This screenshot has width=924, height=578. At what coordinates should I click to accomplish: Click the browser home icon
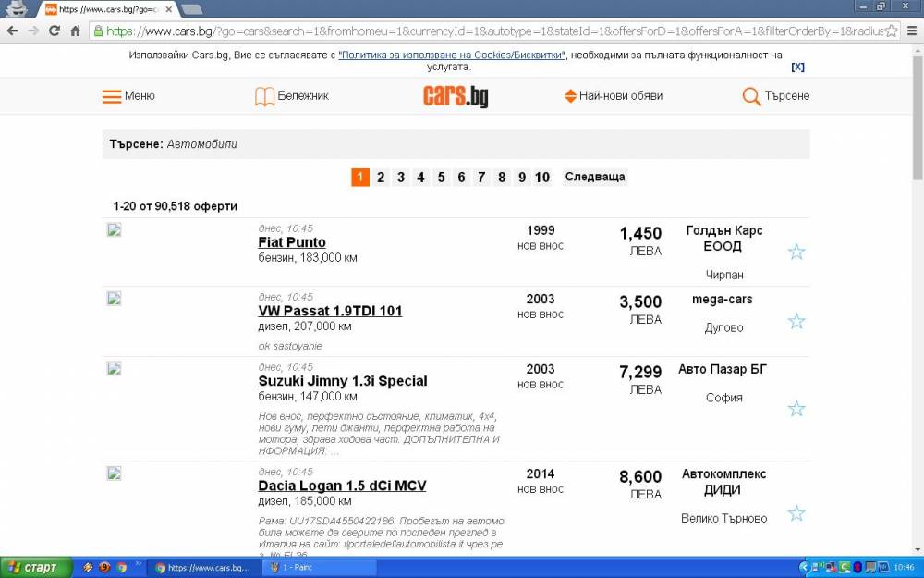[x=75, y=31]
